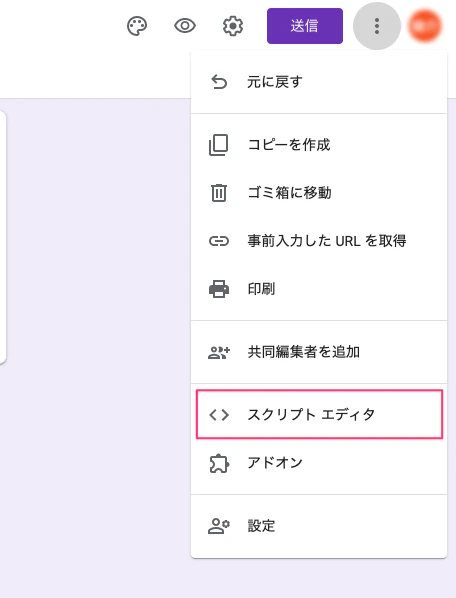Click the printer icon

click(x=219, y=289)
